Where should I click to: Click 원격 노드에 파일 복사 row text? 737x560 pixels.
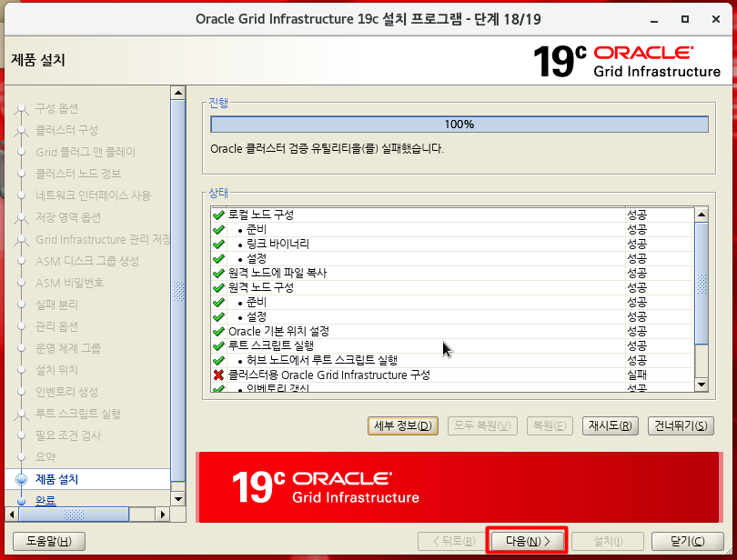(x=278, y=273)
